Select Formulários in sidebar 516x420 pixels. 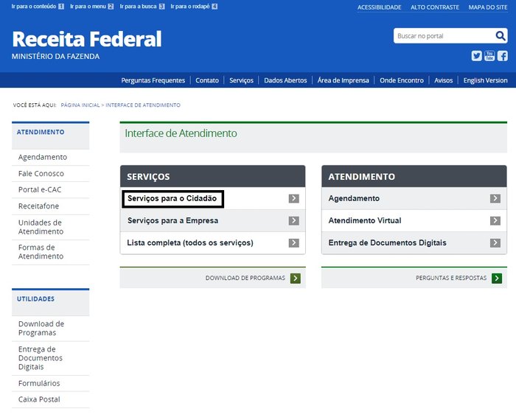pyautogui.click(x=39, y=383)
